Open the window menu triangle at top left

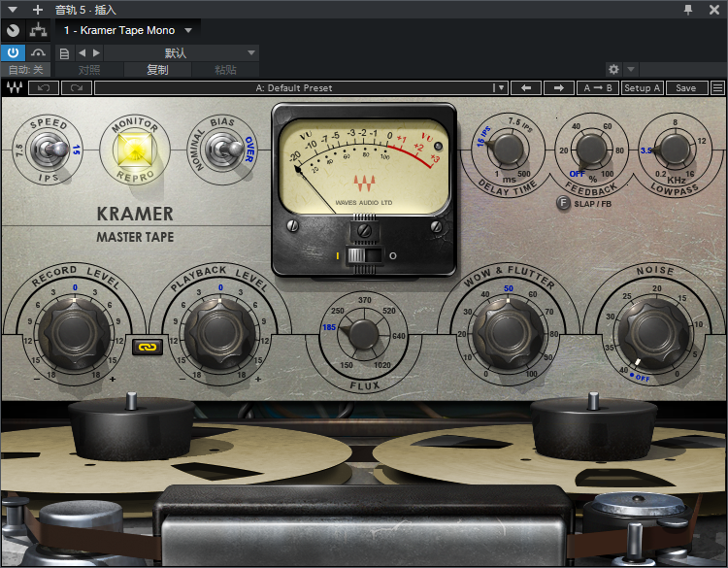click(x=13, y=10)
